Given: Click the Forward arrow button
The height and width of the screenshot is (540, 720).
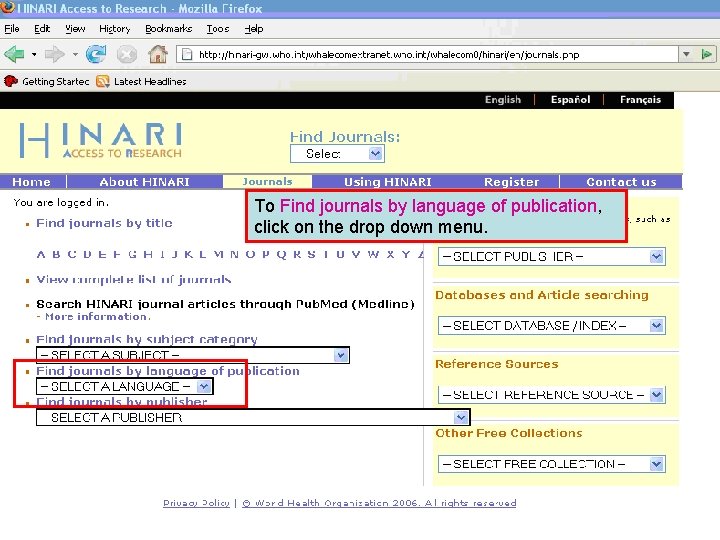Looking at the screenshot, I should click(x=54, y=55).
